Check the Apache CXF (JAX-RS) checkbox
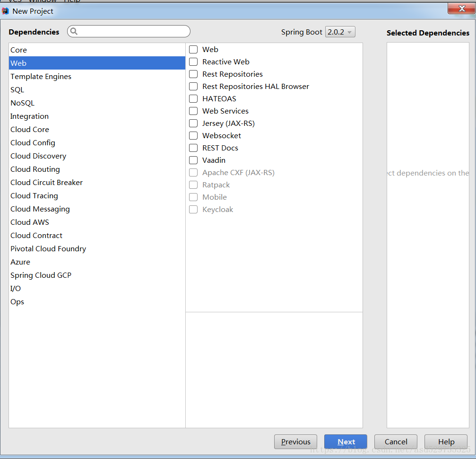The height and width of the screenshot is (459, 476). (x=193, y=172)
